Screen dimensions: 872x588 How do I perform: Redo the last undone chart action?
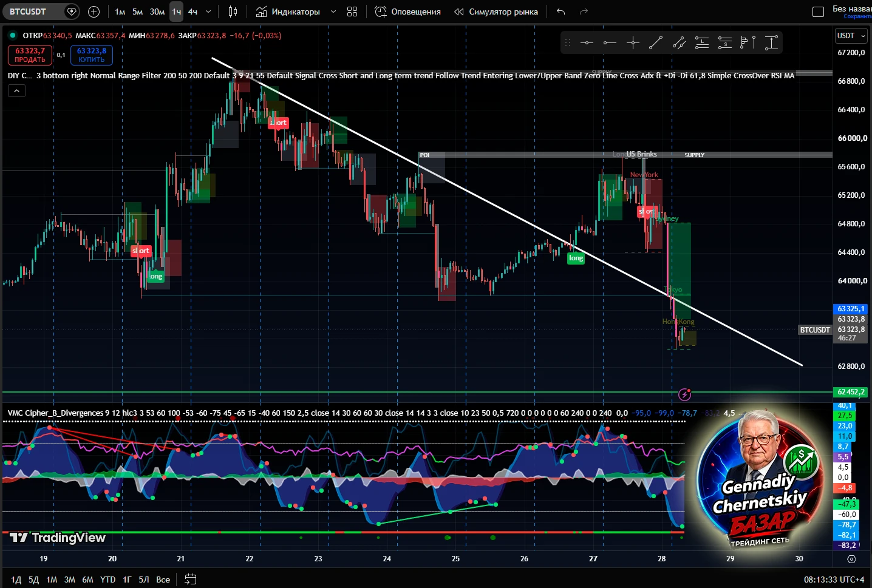click(584, 12)
